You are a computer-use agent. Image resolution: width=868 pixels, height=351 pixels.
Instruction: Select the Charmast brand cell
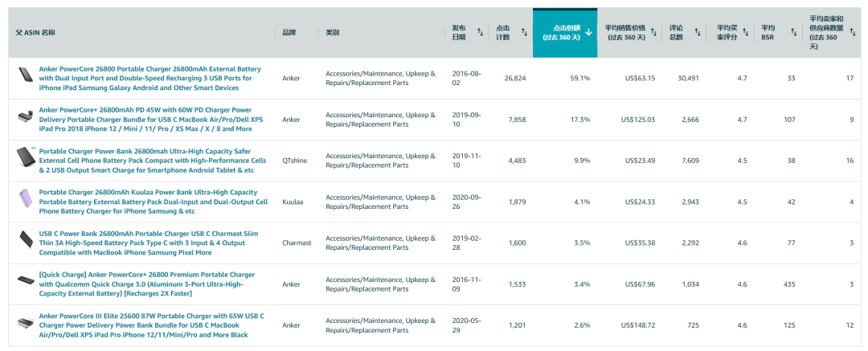(x=297, y=243)
